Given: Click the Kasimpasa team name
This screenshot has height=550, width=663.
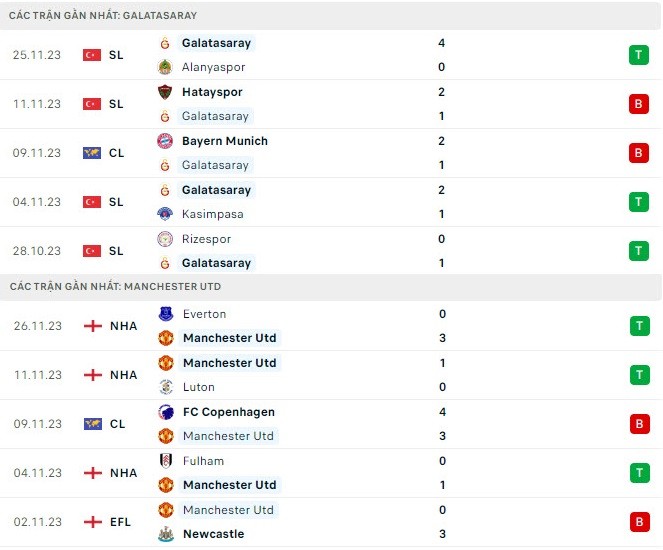Looking at the screenshot, I should click(x=212, y=214).
